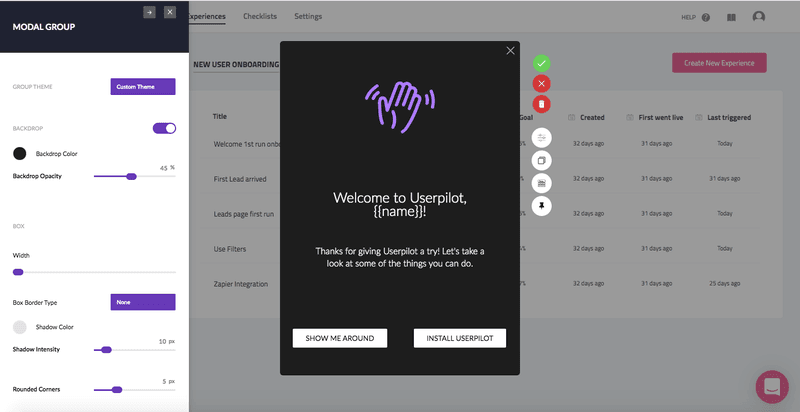Open the Intercom chat bubble
Image resolution: width=800 pixels, height=412 pixels.
click(772, 387)
